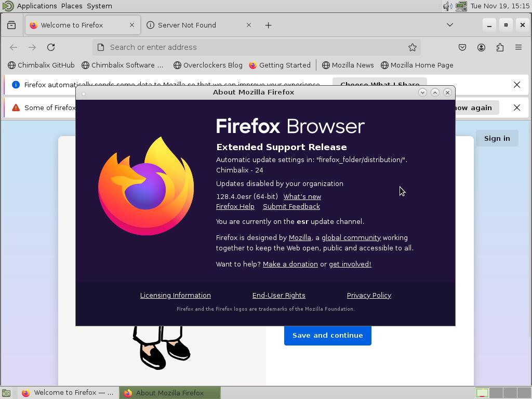Screen dimensions: 532x399
Task: Close the Server Not Found tab
Action: (249, 25)
